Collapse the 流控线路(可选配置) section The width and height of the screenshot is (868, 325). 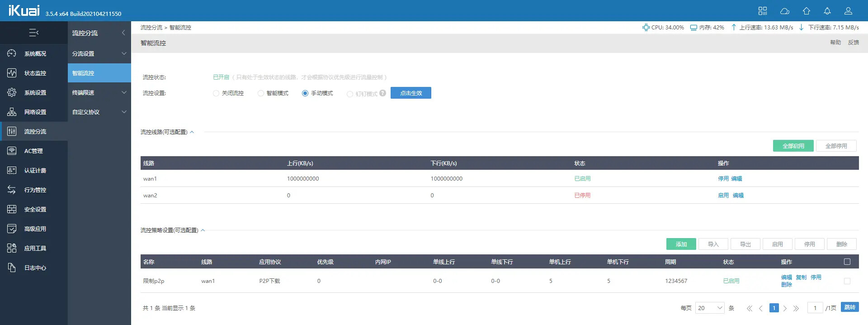pyautogui.click(x=192, y=132)
